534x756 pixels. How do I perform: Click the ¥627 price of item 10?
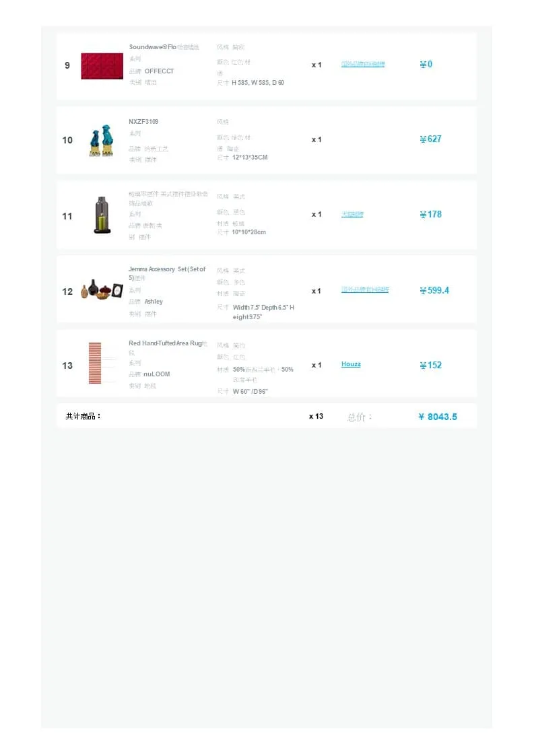430,139
